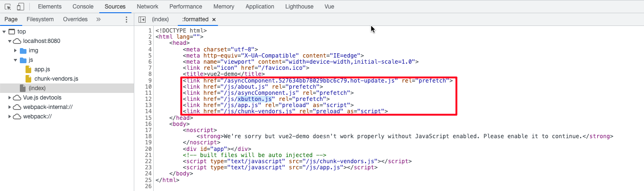Click the "built files will be auto injected" comment
Screen dimensions: 644x191
[255, 155]
